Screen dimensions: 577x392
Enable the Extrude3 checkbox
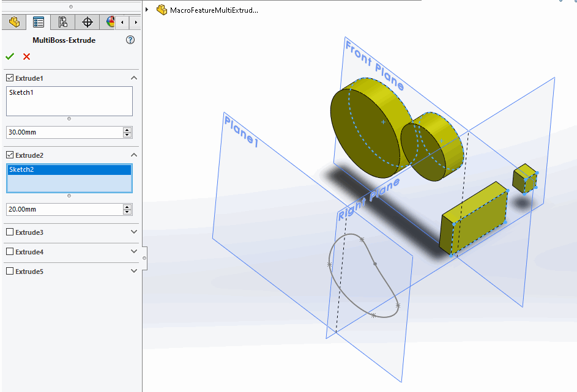[10, 232]
